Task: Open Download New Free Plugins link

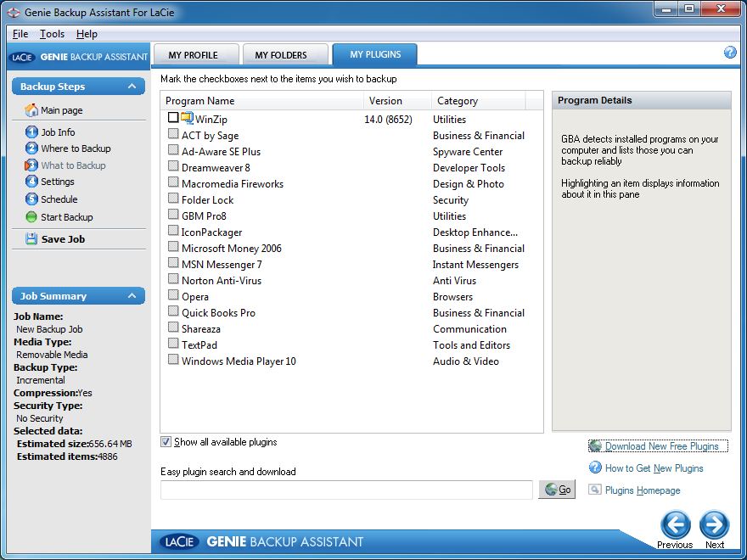Action: [x=661, y=446]
